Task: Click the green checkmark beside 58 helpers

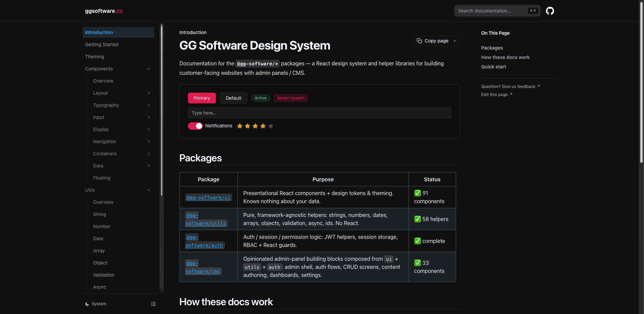Action: coord(418,219)
